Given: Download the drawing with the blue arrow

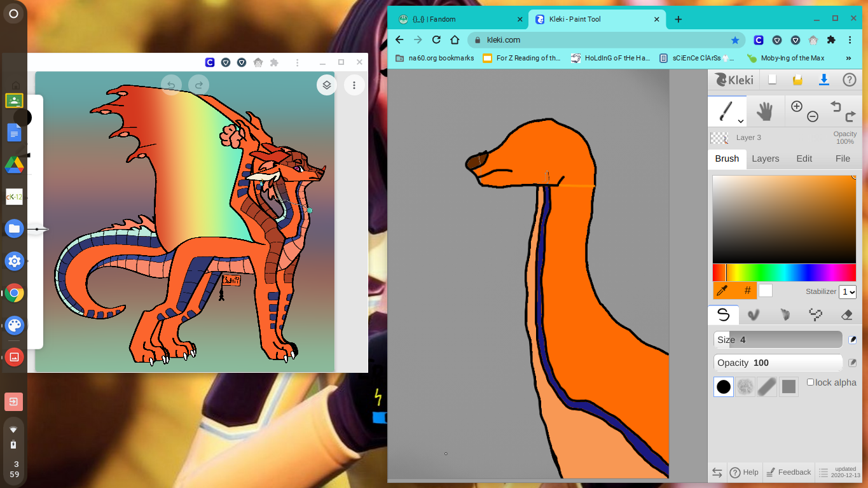Looking at the screenshot, I should 823,80.
